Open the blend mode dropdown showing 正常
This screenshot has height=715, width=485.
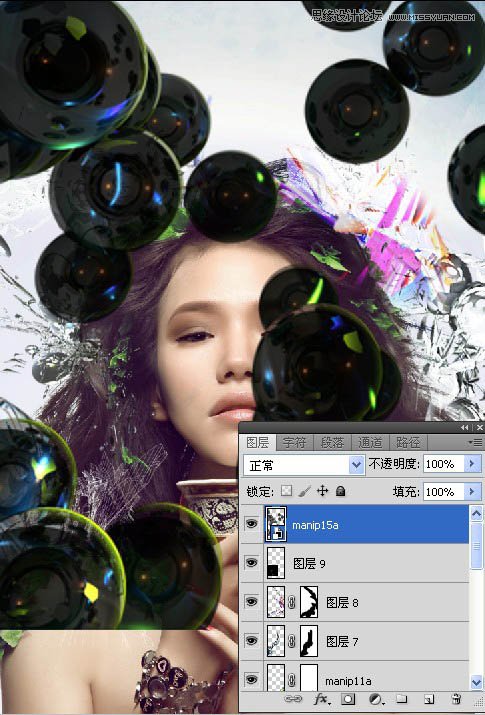[303, 465]
